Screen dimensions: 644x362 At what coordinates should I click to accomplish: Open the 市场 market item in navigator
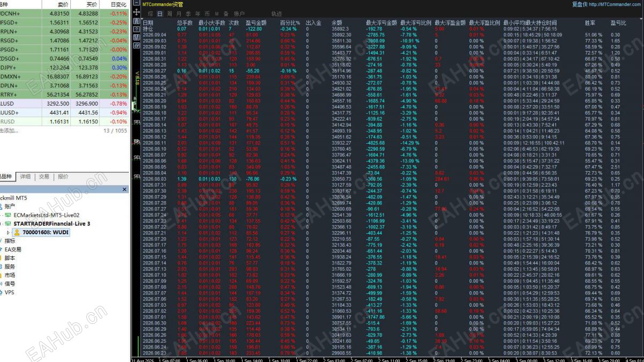(x=10, y=275)
